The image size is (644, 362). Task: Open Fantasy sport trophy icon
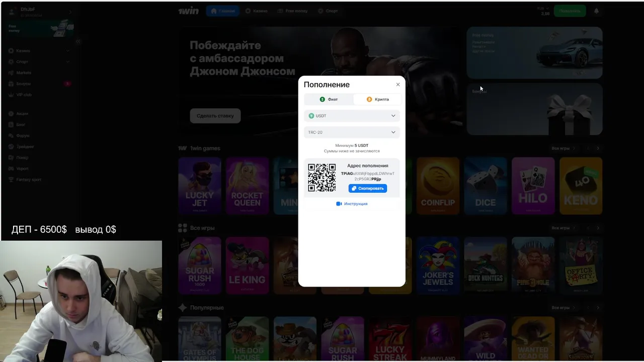[11, 179]
